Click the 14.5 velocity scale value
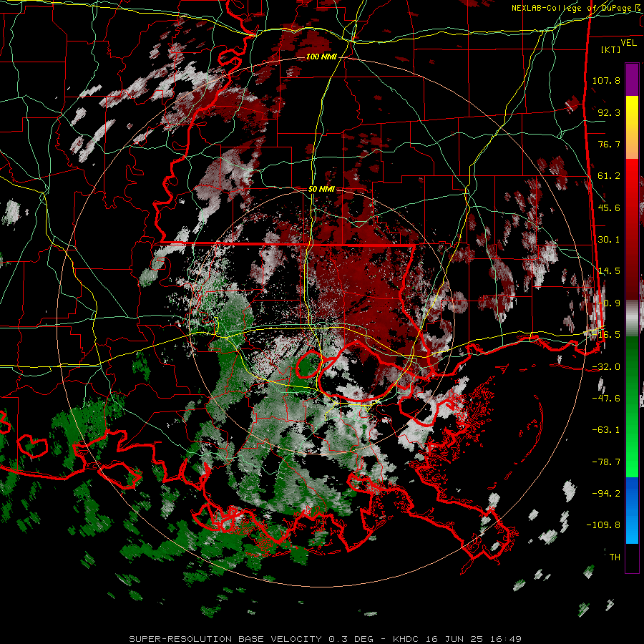 pyautogui.click(x=609, y=271)
